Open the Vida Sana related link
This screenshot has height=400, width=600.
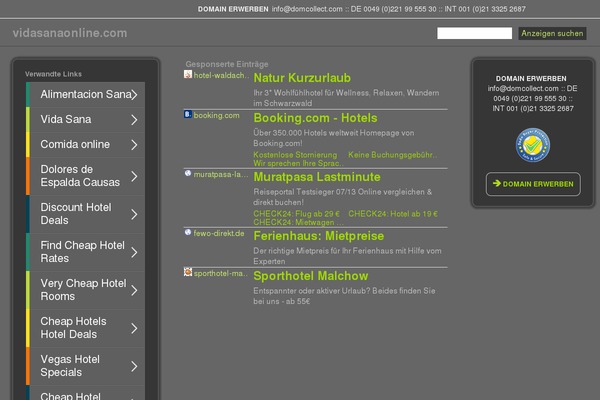point(85,119)
